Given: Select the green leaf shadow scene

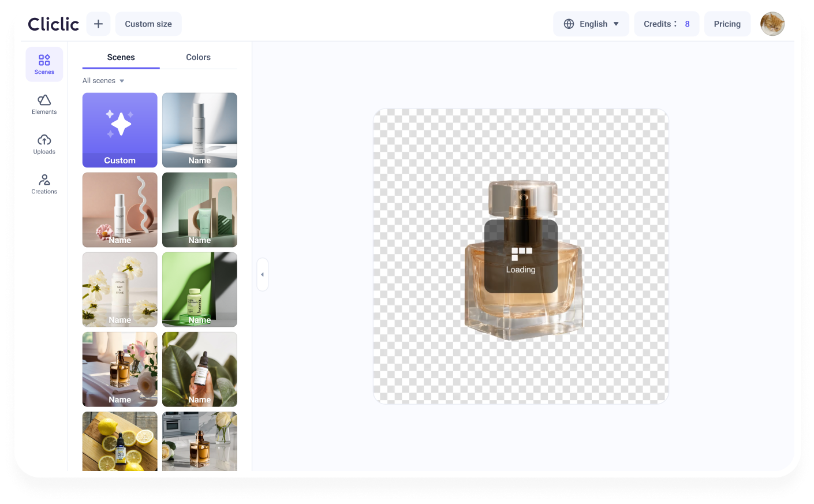Looking at the screenshot, I should click(x=199, y=289).
